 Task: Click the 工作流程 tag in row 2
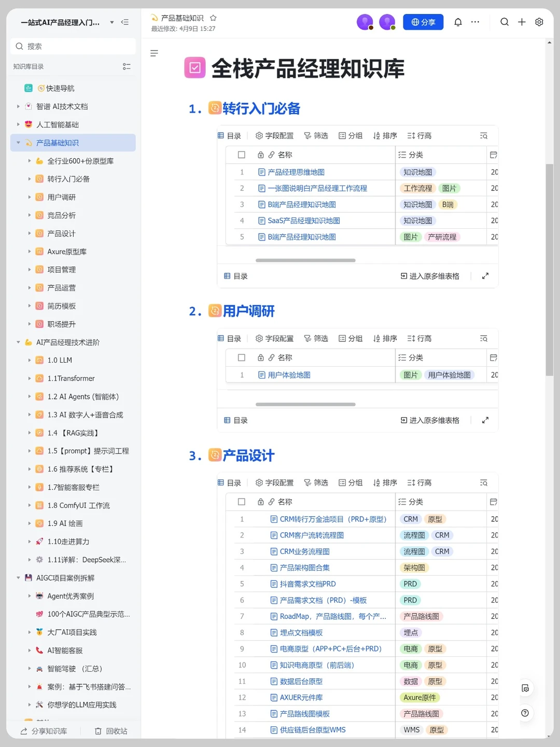[417, 188]
